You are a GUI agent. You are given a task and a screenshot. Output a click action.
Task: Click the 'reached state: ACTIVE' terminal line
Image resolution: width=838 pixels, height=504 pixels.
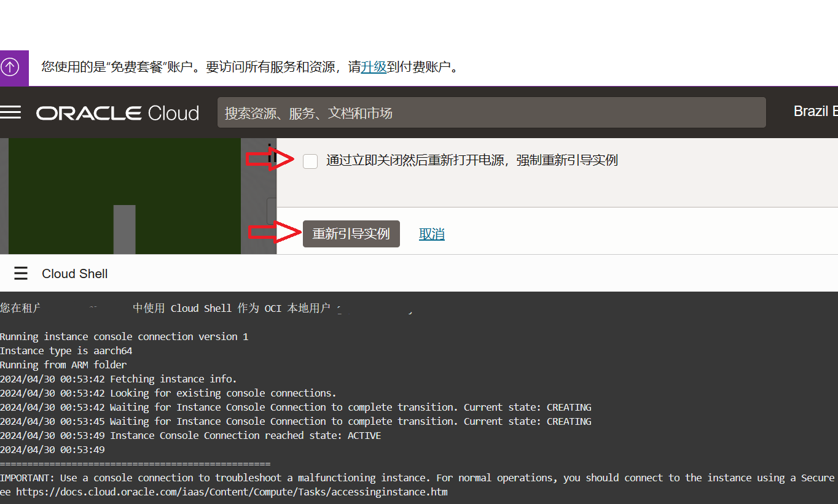[x=190, y=435]
